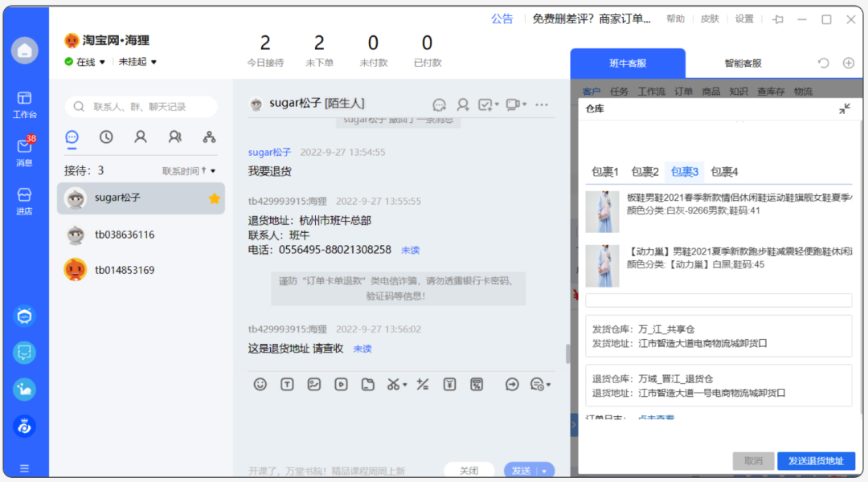Click the 发送退货地址 button
868x482 pixels.
click(x=816, y=461)
